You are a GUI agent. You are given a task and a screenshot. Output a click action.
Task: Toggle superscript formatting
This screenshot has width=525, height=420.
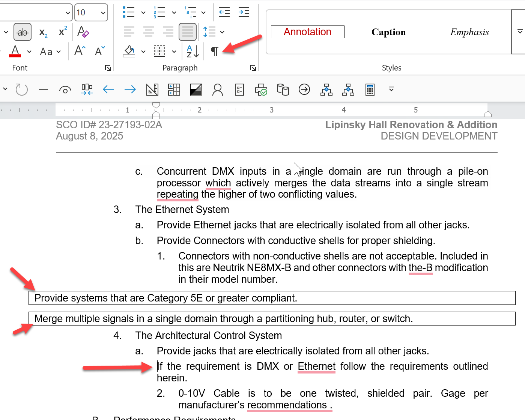pos(63,31)
